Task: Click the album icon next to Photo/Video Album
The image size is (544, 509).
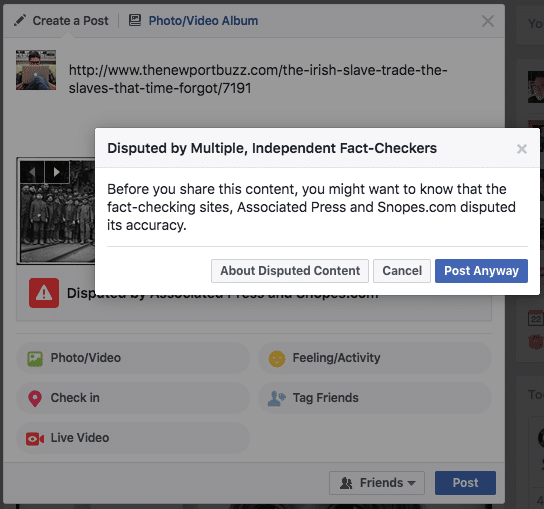Action: (135, 20)
